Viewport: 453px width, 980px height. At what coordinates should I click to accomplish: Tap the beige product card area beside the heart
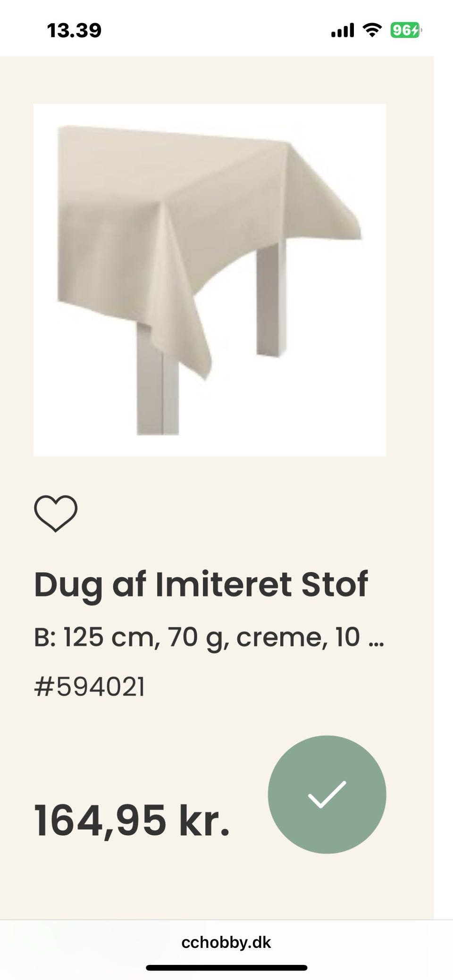[x=236, y=514]
